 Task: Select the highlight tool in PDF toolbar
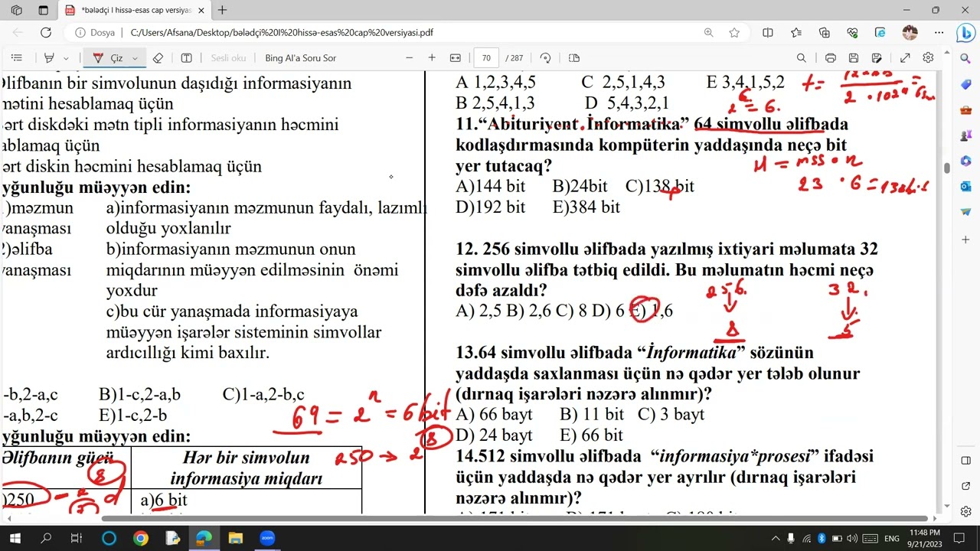[50, 57]
